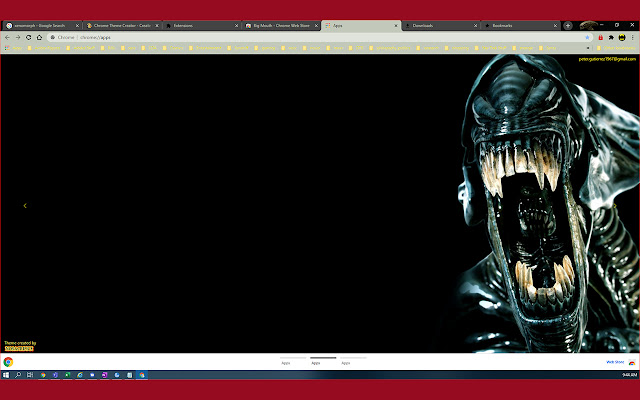This screenshot has height=400, width=640.
Task: Switch to the Chrome Theme Creator tab
Action: (120, 25)
